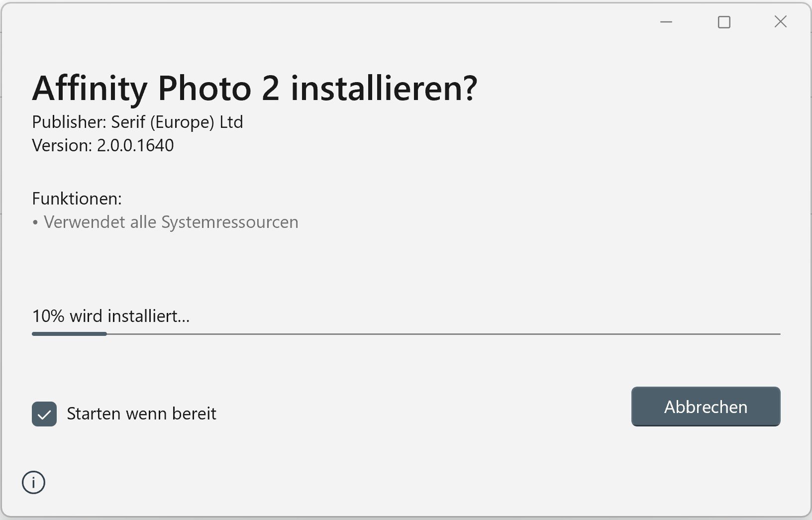Click the percentage '10%' in status line

[x=48, y=316]
